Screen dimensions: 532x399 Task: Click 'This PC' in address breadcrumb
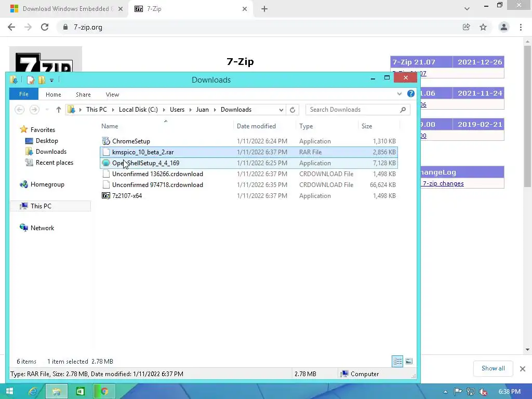(96, 110)
